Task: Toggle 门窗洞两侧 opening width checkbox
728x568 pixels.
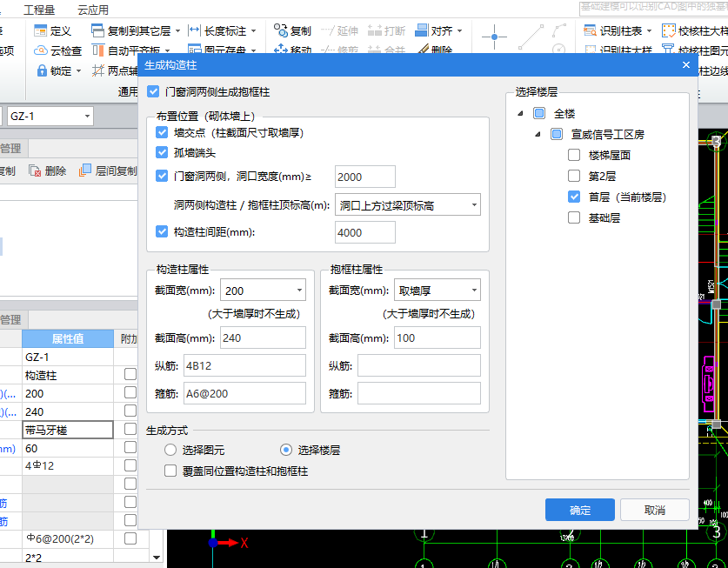Action: tap(162, 176)
